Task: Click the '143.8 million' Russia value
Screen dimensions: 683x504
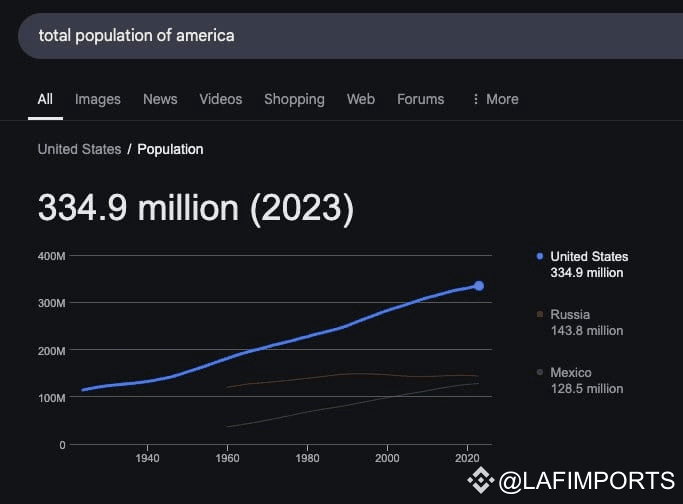Action: coord(586,331)
